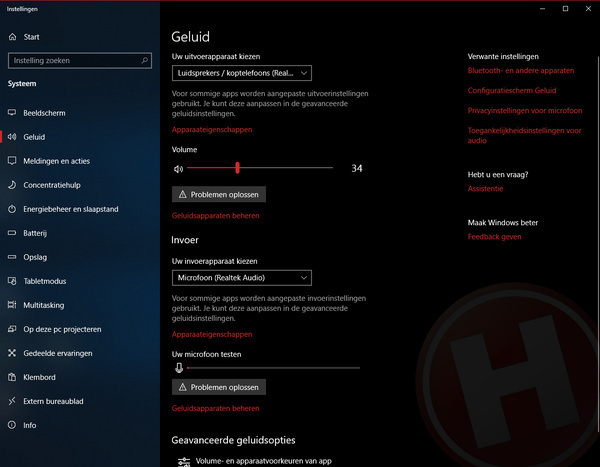Click Problemen oplossen under Volume
The image size is (600, 467).
(x=219, y=194)
